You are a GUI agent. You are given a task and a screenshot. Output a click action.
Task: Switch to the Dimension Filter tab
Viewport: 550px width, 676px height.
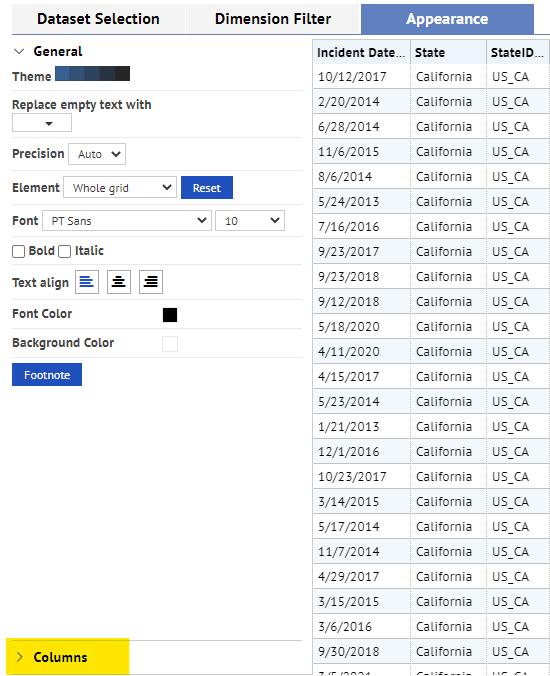(273, 19)
